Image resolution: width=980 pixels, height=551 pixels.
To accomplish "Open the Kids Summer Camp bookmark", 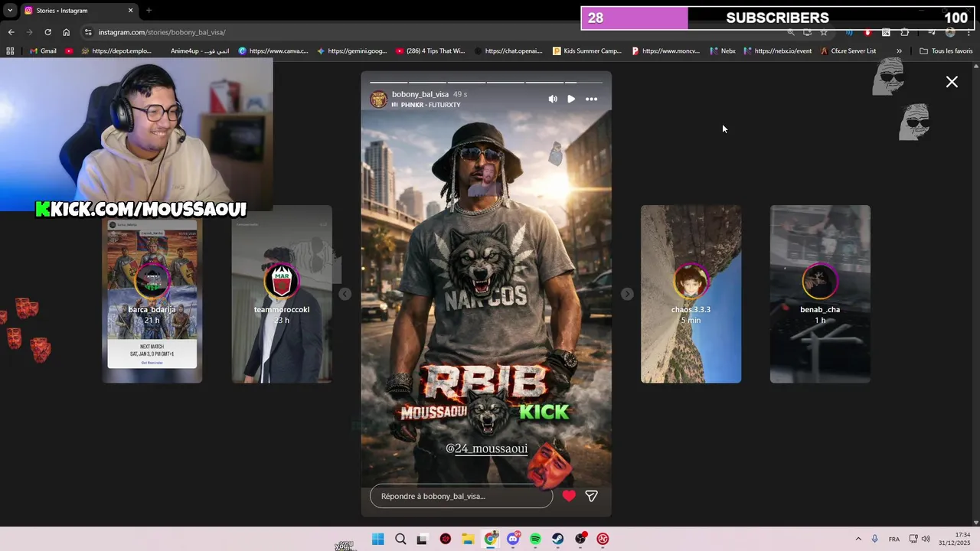I will click(x=587, y=51).
